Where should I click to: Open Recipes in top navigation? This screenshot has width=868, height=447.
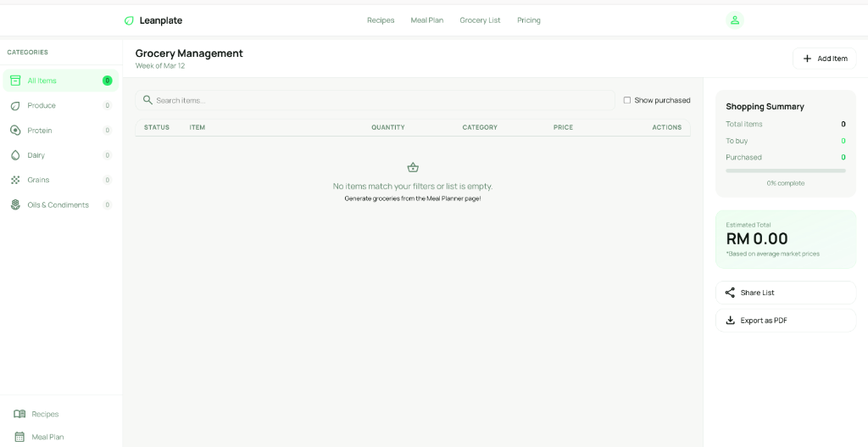(x=381, y=20)
